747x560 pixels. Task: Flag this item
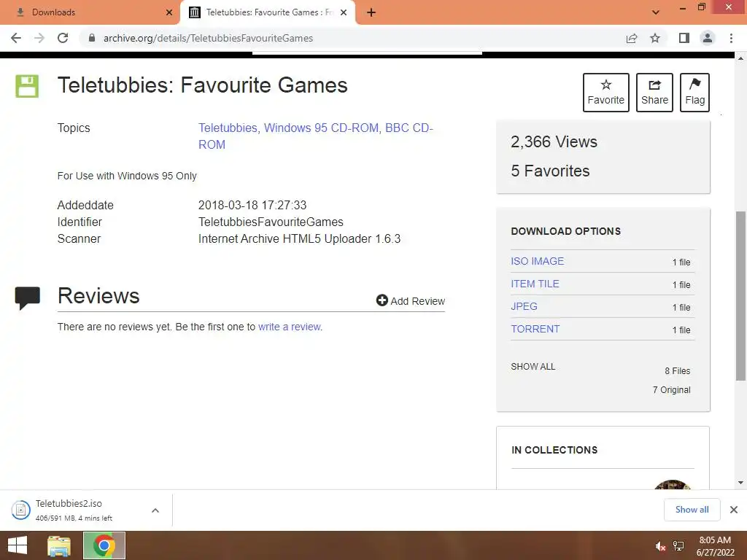[x=694, y=93]
